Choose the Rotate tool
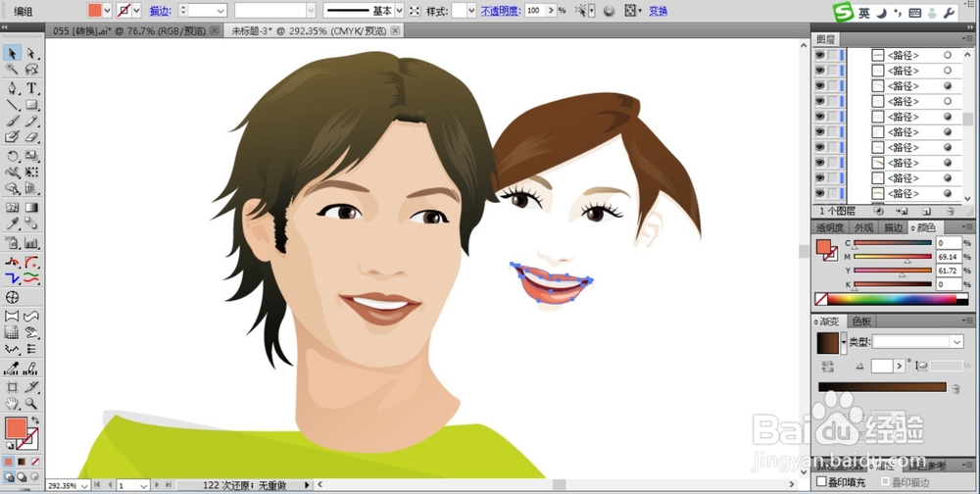The width and height of the screenshot is (980, 494). (12, 156)
